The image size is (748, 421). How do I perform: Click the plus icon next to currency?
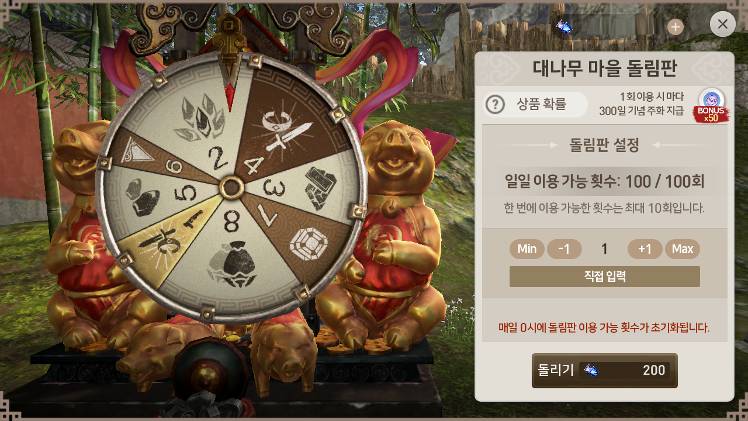point(675,27)
